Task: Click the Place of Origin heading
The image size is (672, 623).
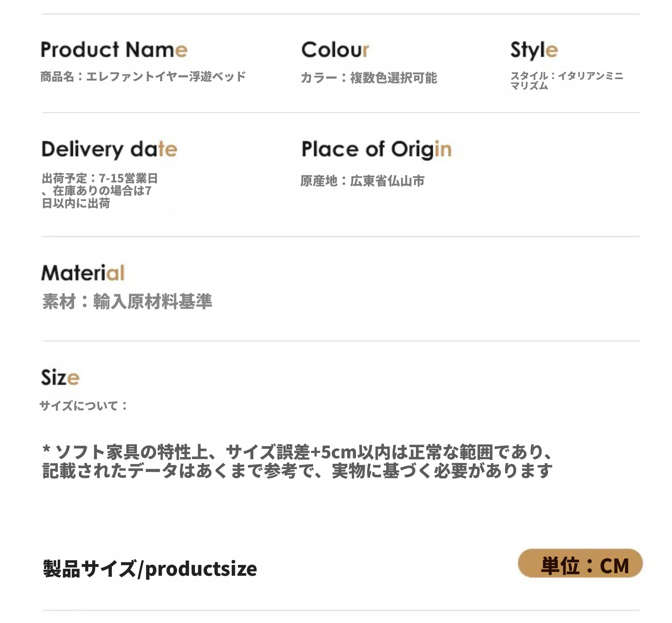Action: [376, 149]
